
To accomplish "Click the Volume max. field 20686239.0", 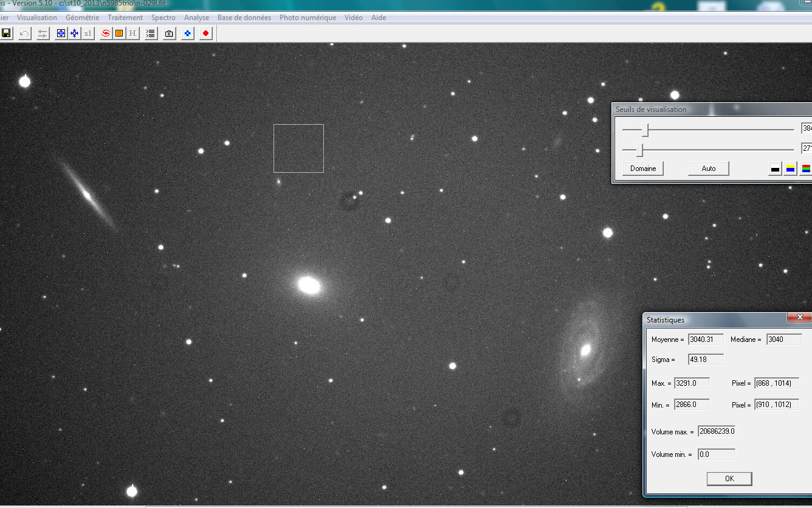I will [717, 431].
